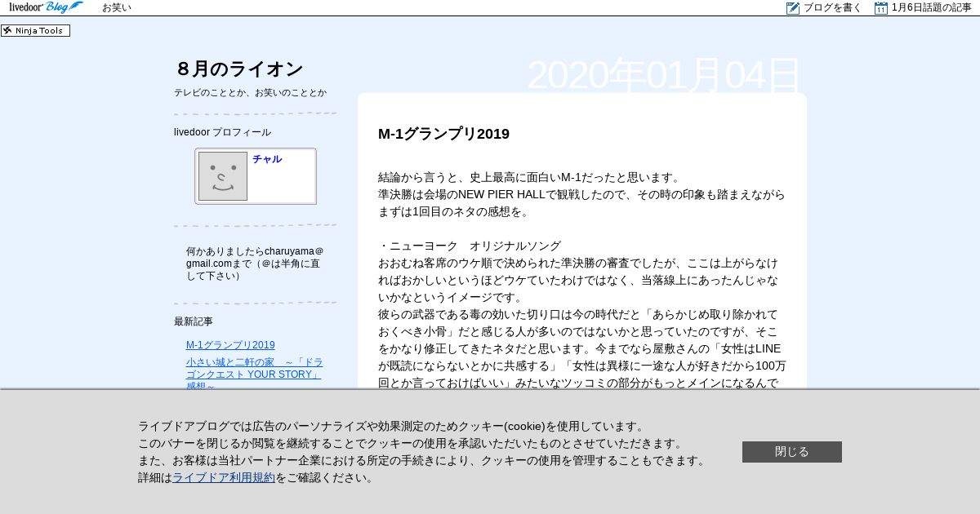Click the calendar icon for trending articles

(x=881, y=8)
